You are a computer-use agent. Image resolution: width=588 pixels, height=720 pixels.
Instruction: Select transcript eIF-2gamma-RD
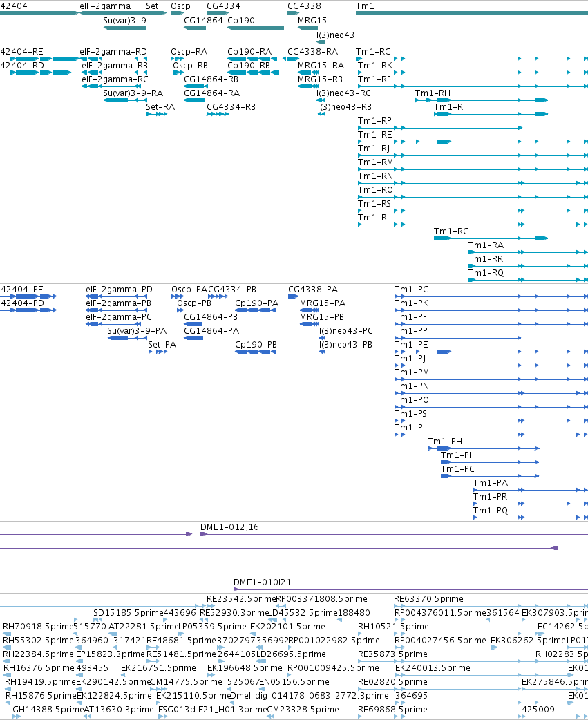[113, 51]
